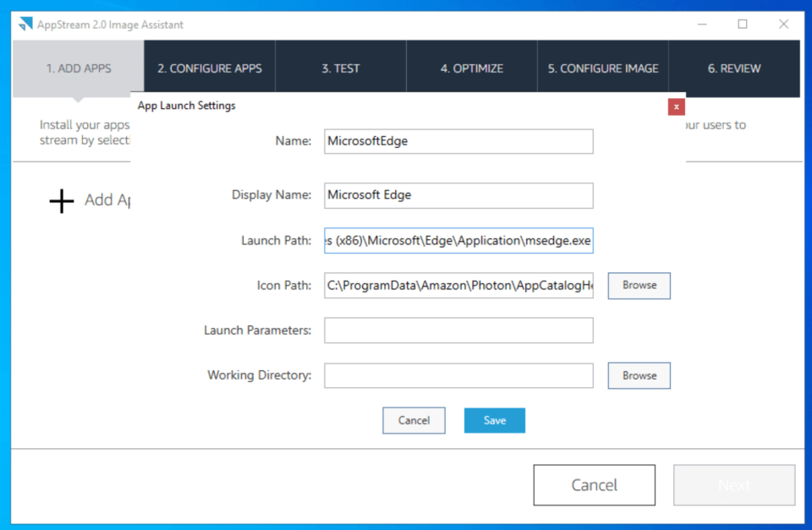Go to the 5. CONFIGURE IMAGE step
The image size is (812, 530).
[602, 68]
